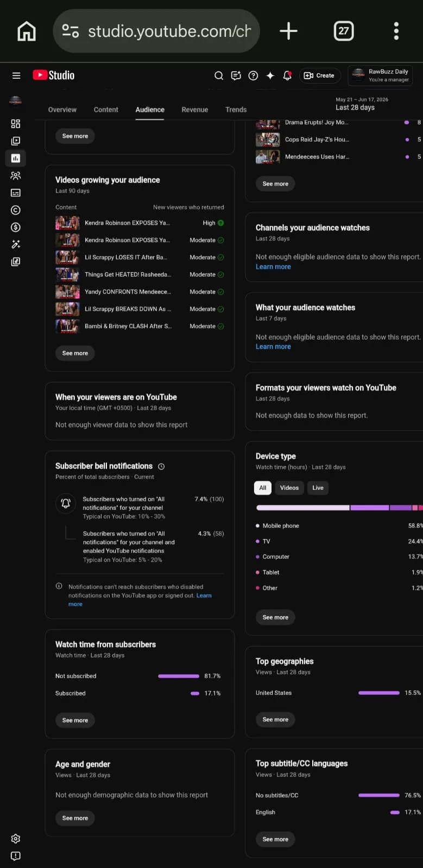The height and width of the screenshot is (868, 423).
Task: Open the Ask Studio sparkle icon
Action: coord(270,75)
